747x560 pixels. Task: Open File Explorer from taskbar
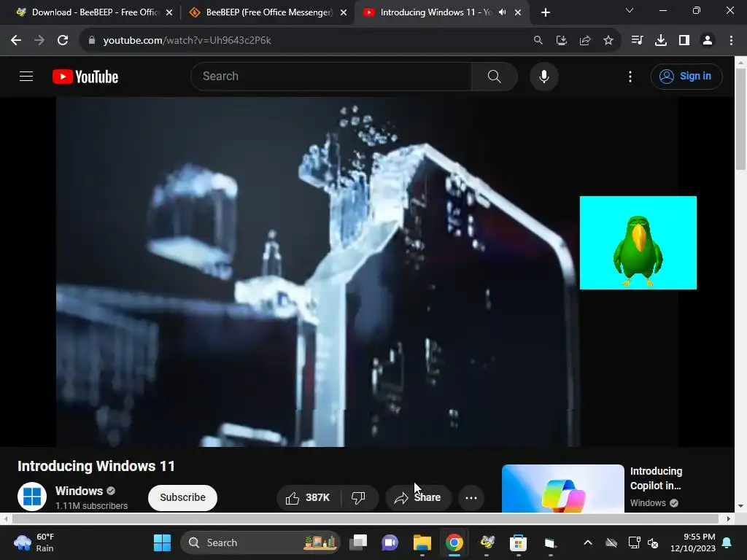click(x=422, y=542)
